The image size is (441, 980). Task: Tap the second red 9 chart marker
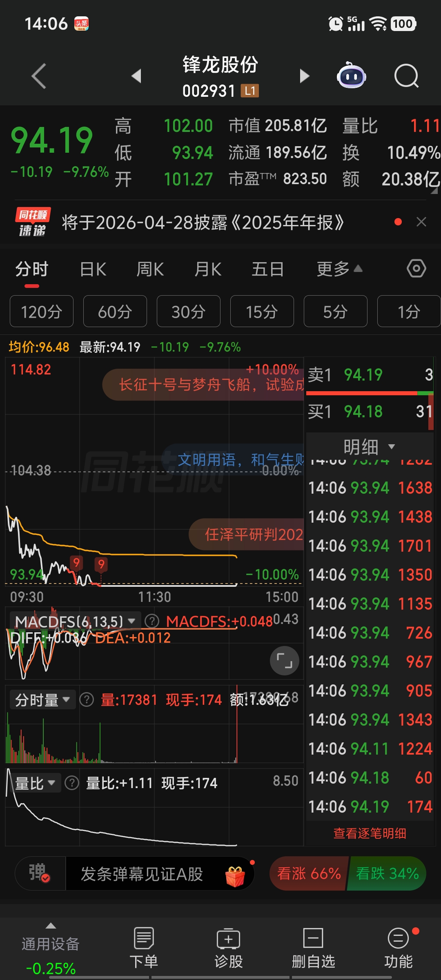click(x=101, y=564)
